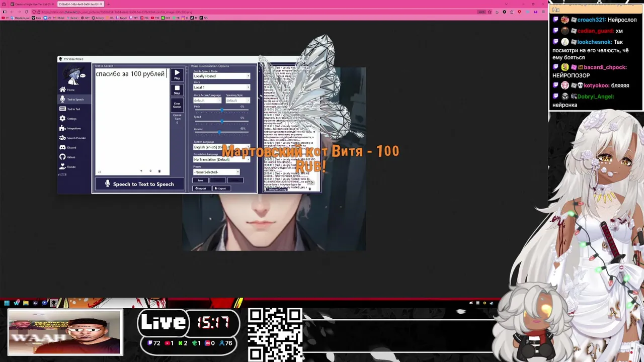
Task: Click the WAAH webcam thumbnail
Action: coord(65,332)
